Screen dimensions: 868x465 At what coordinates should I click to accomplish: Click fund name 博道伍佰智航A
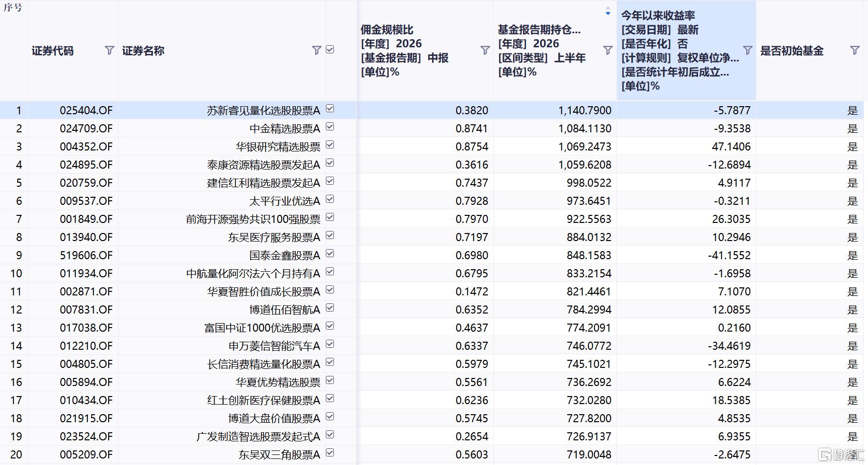(285, 309)
